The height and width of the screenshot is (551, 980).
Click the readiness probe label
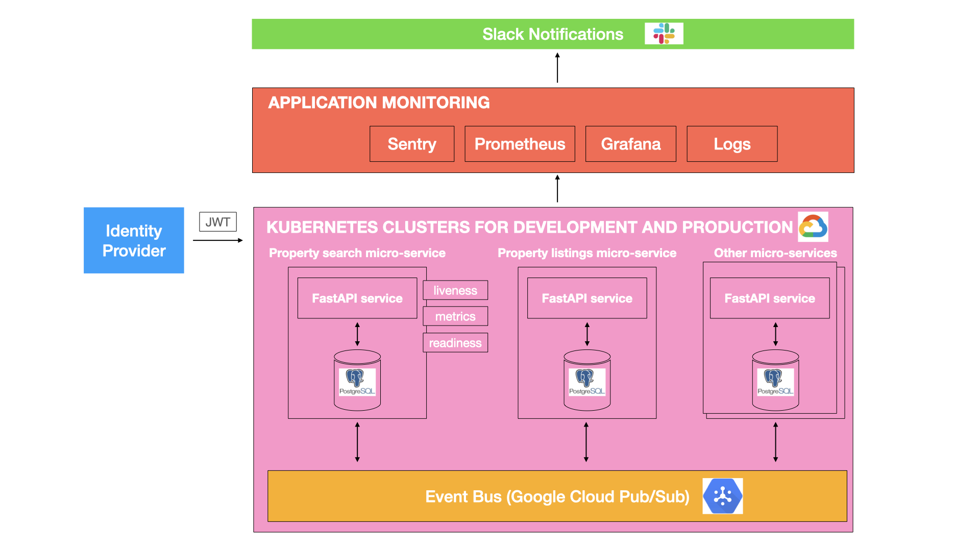pyautogui.click(x=455, y=343)
